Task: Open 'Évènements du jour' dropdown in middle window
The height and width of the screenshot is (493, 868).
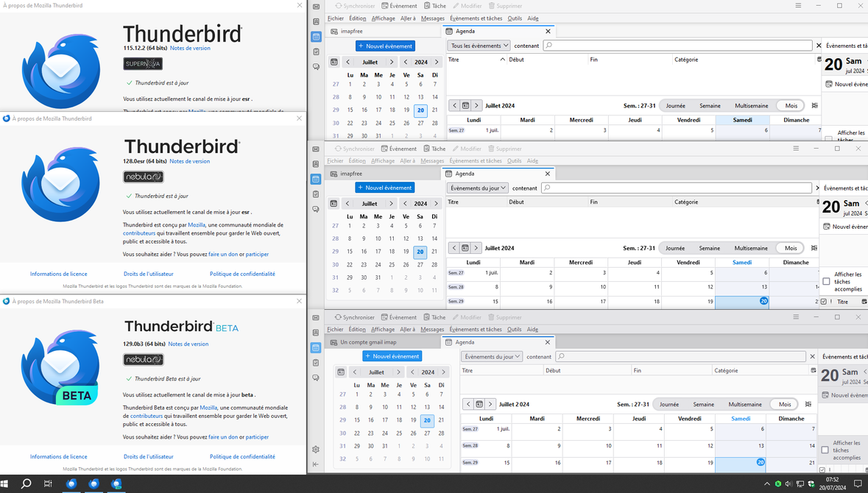Action: click(478, 188)
